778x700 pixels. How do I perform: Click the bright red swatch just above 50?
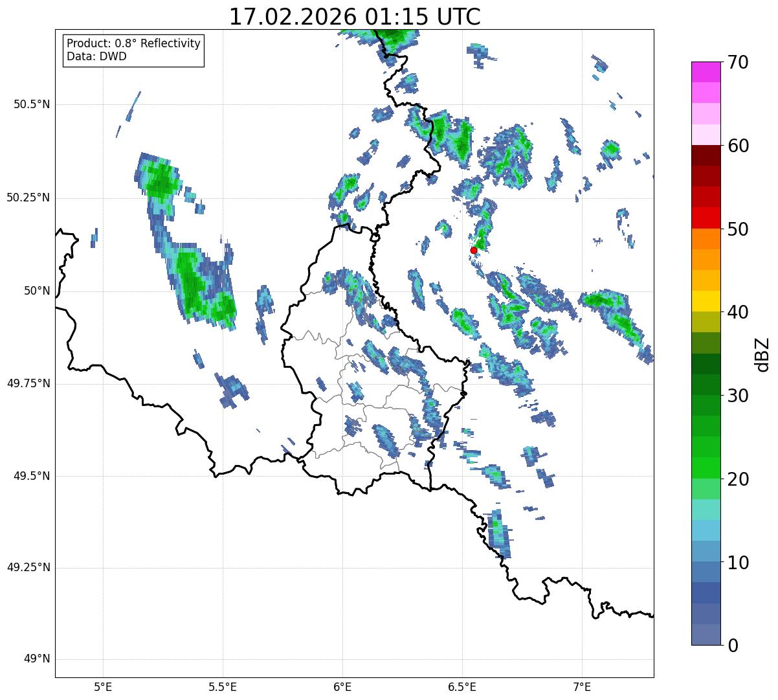706,218
